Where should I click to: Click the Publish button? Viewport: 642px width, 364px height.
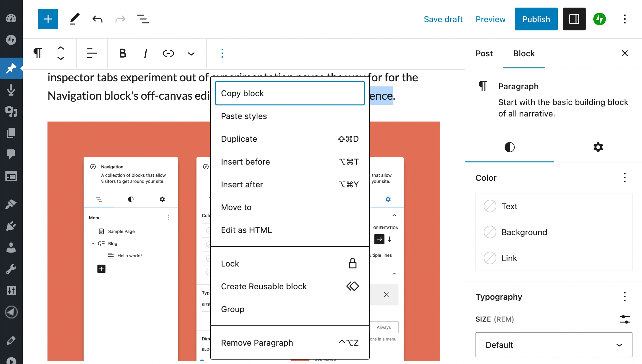pyautogui.click(x=536, y=19)
